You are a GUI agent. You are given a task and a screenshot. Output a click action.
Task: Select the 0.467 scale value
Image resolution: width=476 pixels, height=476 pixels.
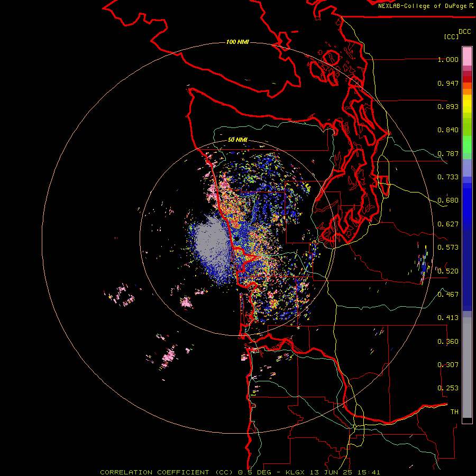pyautogui.click(x=448, y=295)
